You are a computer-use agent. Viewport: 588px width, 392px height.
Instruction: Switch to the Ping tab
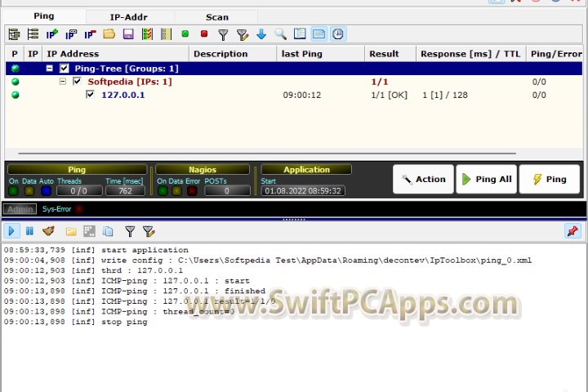pyautogui.click(x=44, y=16)
